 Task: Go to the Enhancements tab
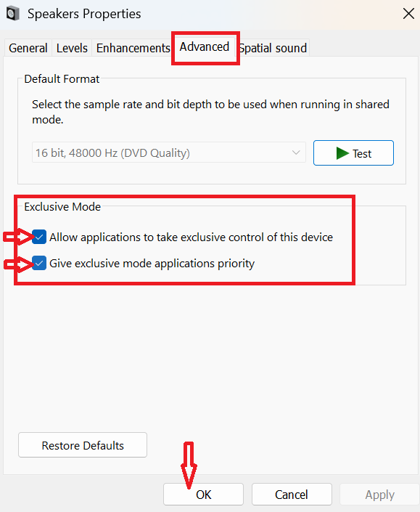(x=133, y=48)
